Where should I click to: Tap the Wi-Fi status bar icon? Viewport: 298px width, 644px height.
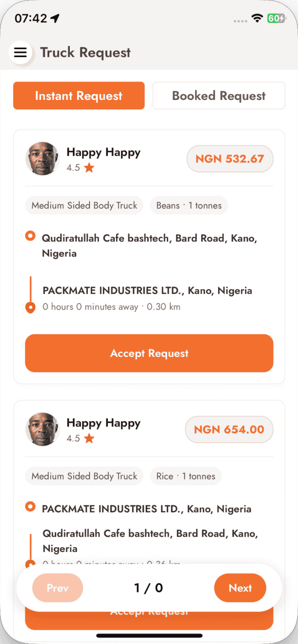point(257,18)
